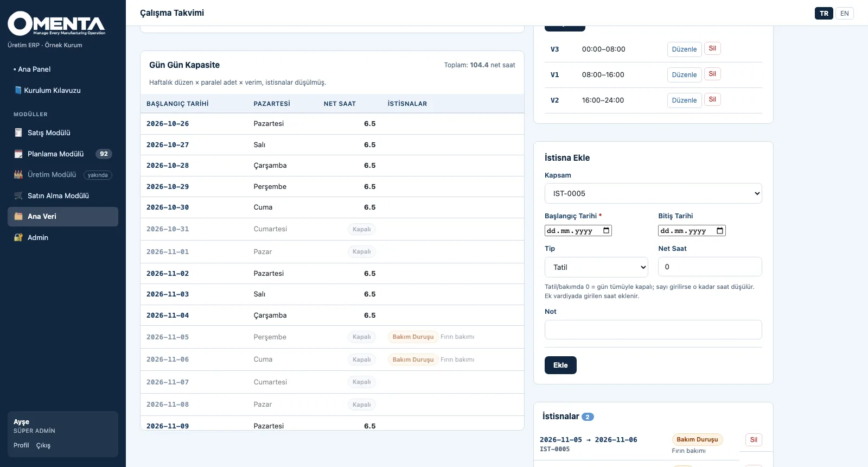
Task: Open Başlangıç Tarihi calendar picker icon
Action: point(606,230)
